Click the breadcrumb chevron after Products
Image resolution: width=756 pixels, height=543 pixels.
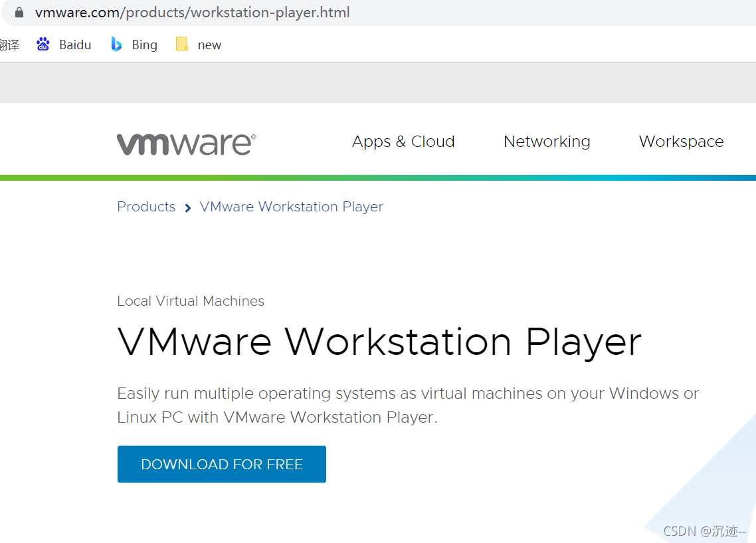[x=188, y=207]
